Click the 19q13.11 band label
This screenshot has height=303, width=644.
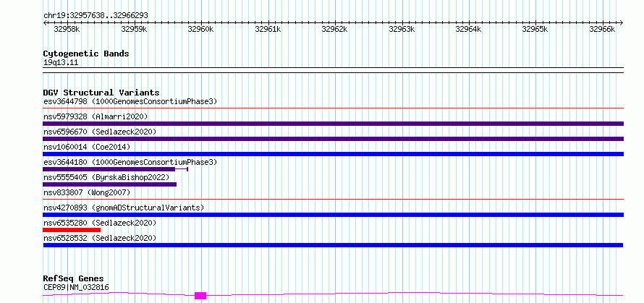(61, 63)
